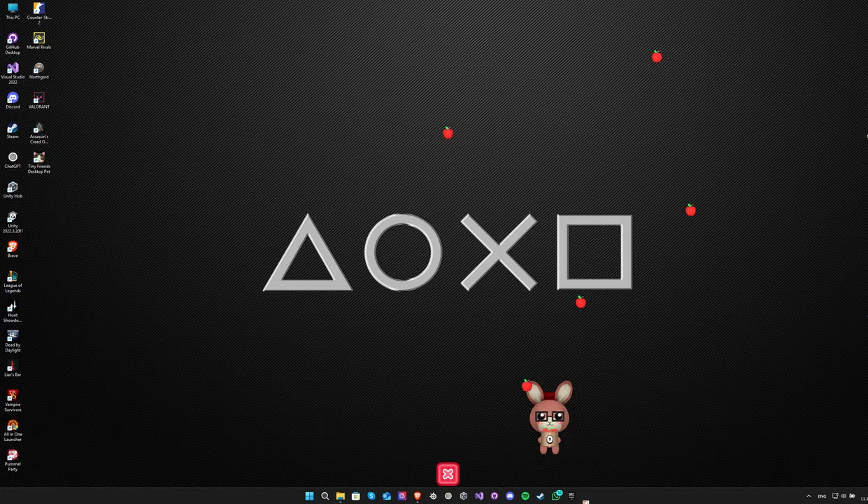
Task: Select the Hunt Showdown desktop shortcut
Action: 13,311
